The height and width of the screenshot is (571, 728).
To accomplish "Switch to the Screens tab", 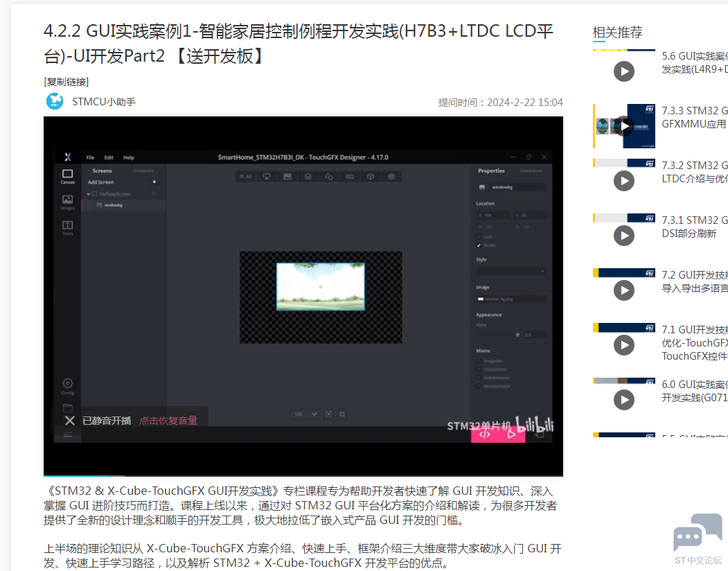I will click(x=102, y=171).
